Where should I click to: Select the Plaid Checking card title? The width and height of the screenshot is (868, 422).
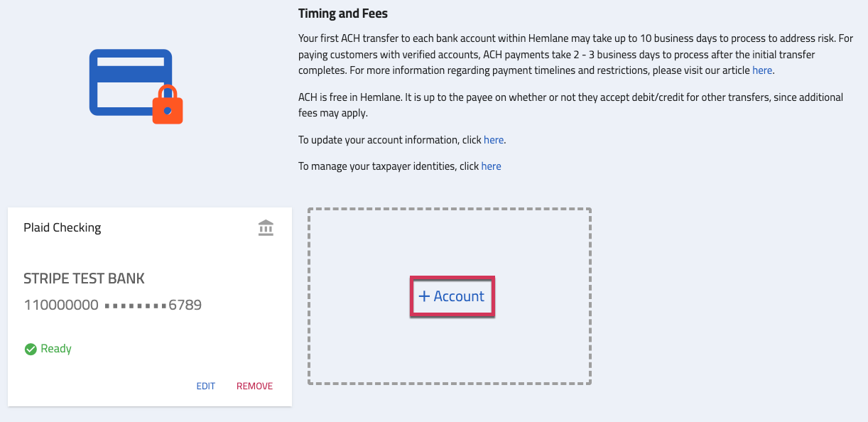63,228
